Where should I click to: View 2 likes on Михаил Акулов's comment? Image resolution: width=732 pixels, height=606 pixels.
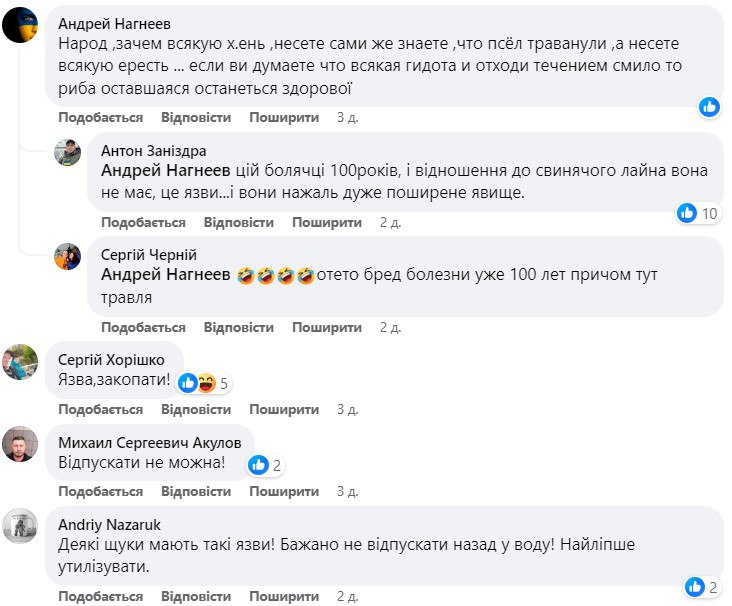[x=266, y=464]
